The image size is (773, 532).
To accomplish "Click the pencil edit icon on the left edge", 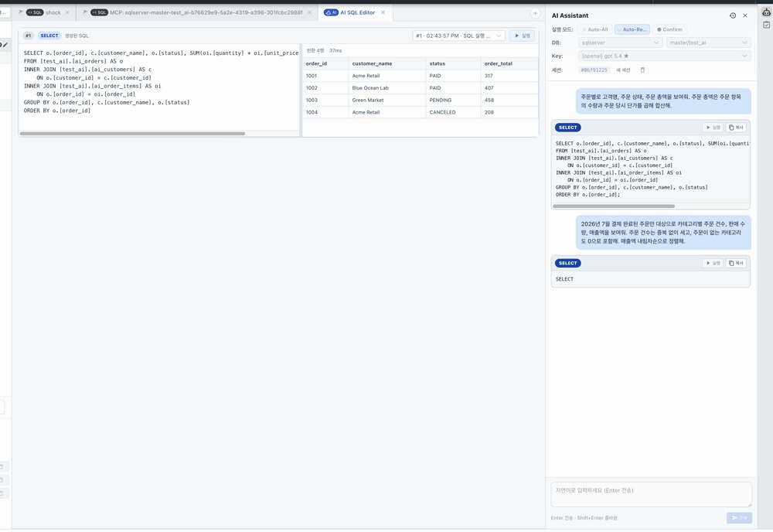I will pos(5,45).
